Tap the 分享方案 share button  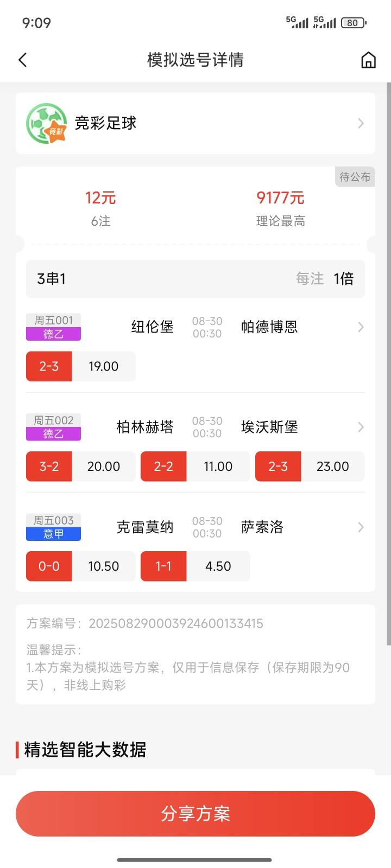[x=195, y=814]
